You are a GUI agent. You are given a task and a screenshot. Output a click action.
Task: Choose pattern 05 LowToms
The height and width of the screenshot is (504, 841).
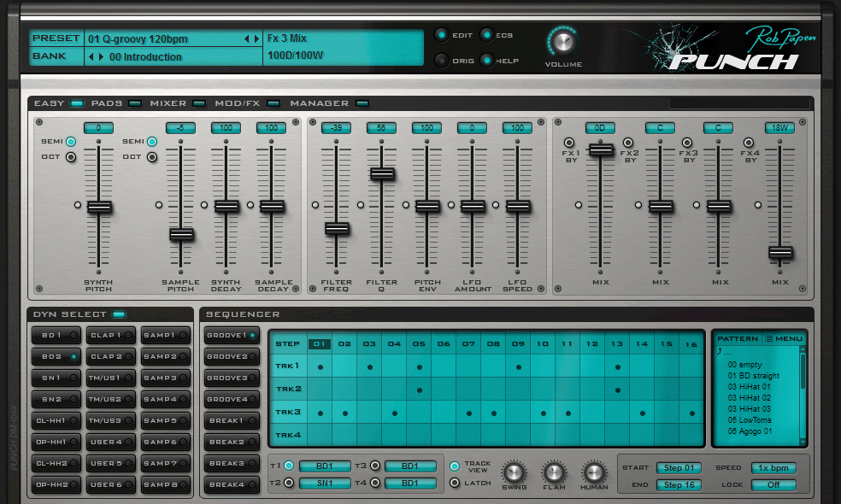pos(750,419)
